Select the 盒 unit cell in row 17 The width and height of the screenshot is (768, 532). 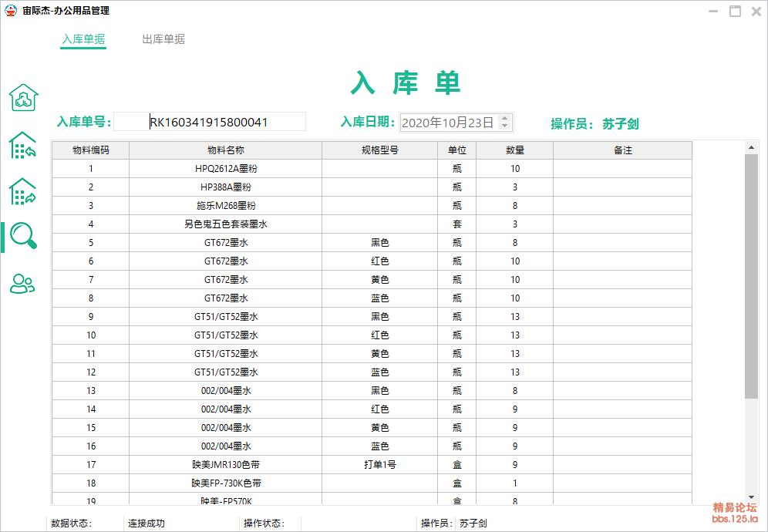coord(457,465)
